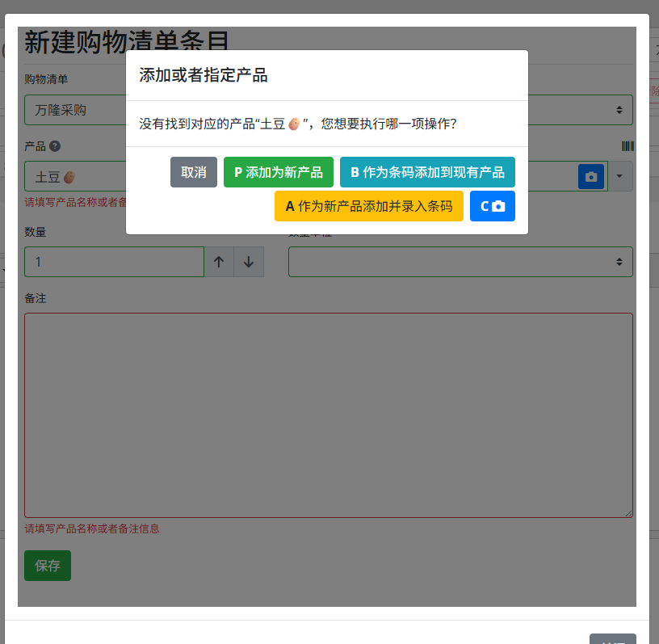Expand the product field dropdown caret
659x644 pixels.
pyautogui.click(x=620, y=176)
